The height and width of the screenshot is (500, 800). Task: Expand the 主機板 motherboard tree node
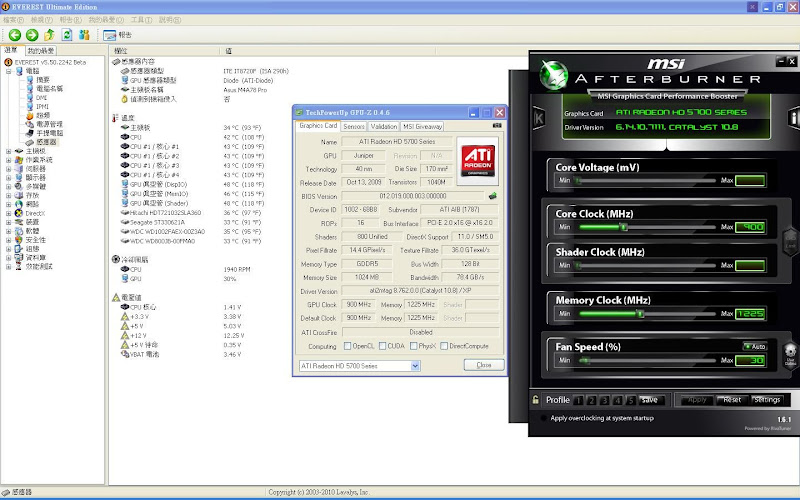(8, 151)
